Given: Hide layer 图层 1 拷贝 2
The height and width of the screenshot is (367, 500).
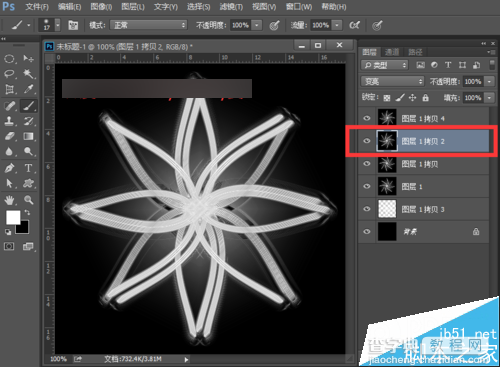Looking at the screenshot, I should click(367, 141).
